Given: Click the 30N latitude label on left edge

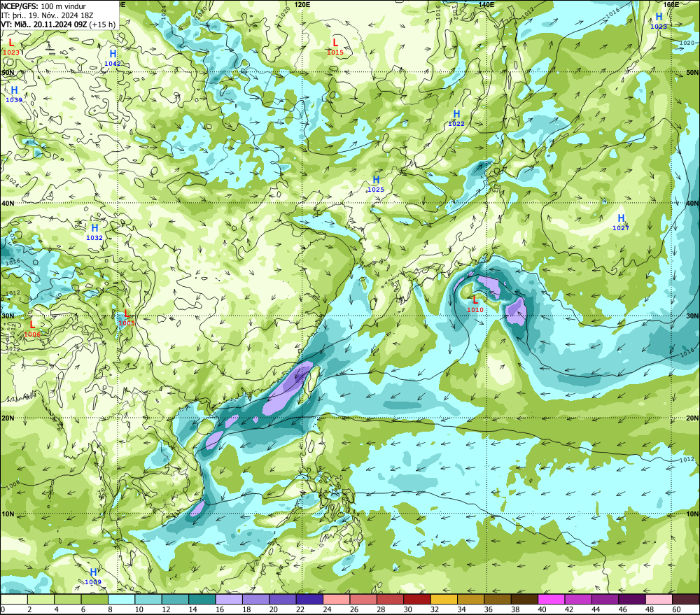Looking at the screenshot, I should click(7, 316).
